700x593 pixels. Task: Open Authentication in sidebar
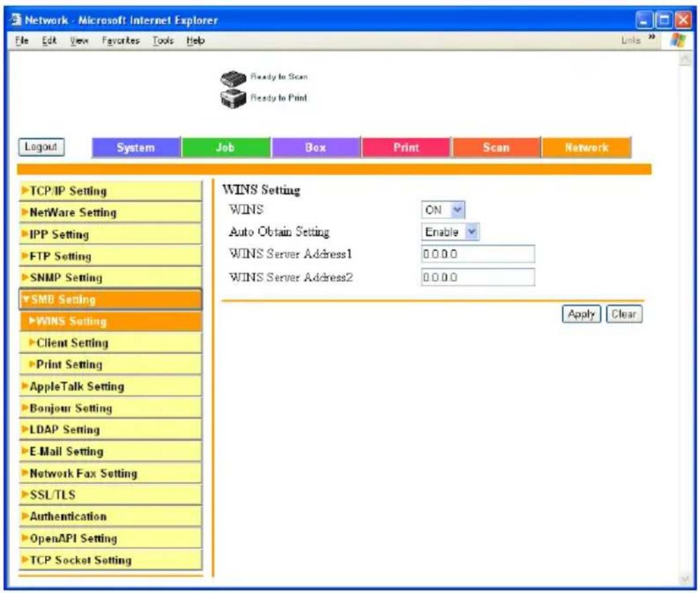pyautogui.click(x=110, y=516)
